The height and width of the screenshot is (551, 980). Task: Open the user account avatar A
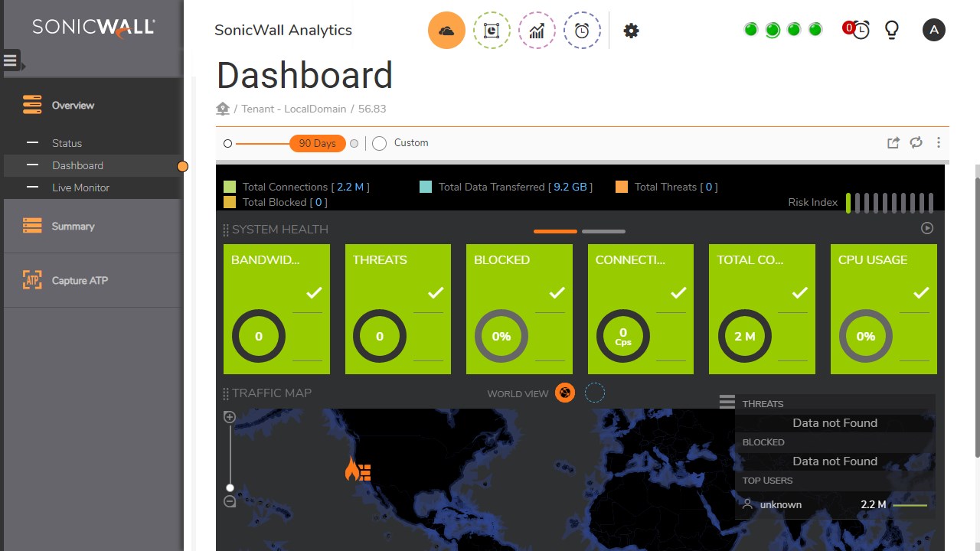[x=933, y=30]
